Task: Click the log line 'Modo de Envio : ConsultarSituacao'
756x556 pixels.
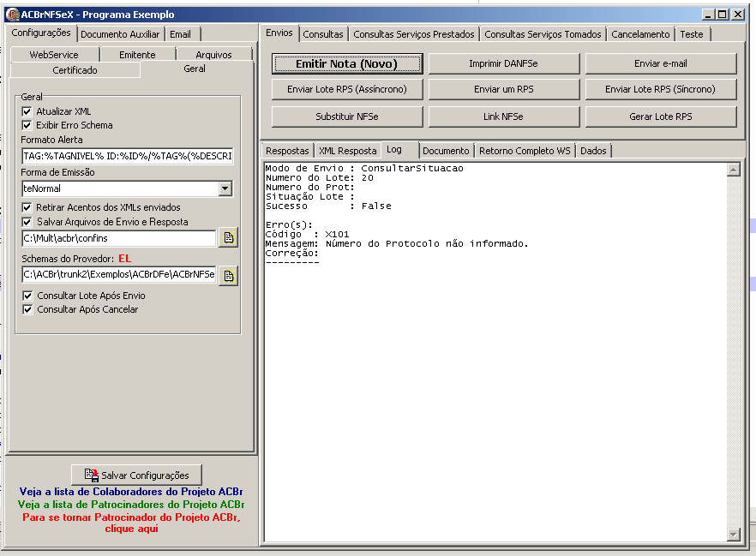Action: click(364, 168)
